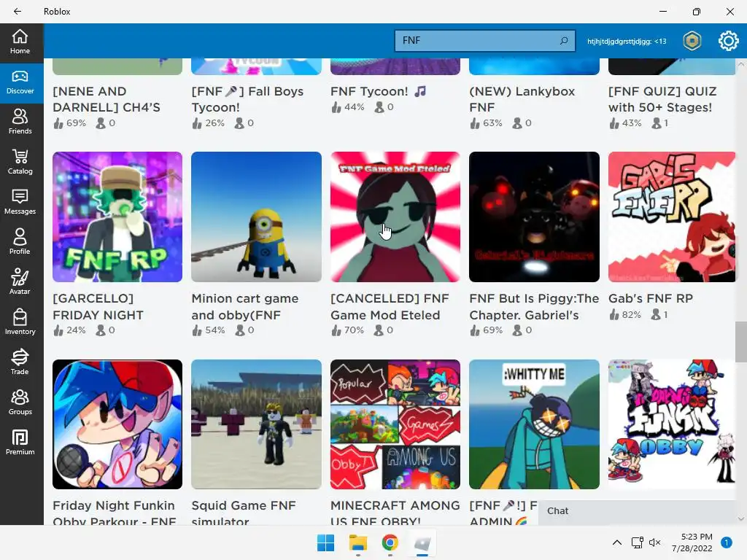The image size is (747, 560).
Task: Open the Inventory backpack icon
Action: click(x=20, y=322)
